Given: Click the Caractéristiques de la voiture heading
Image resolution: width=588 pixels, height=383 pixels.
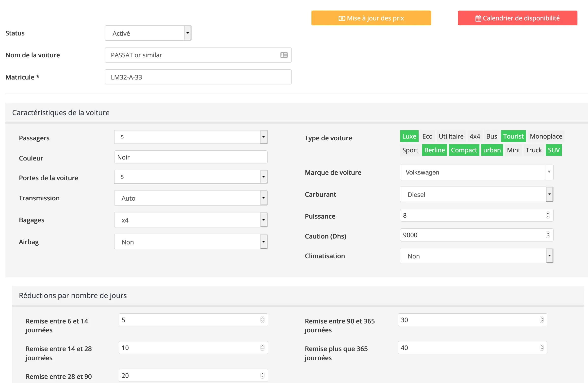Looking at the screenshot, I should (61, 112).
